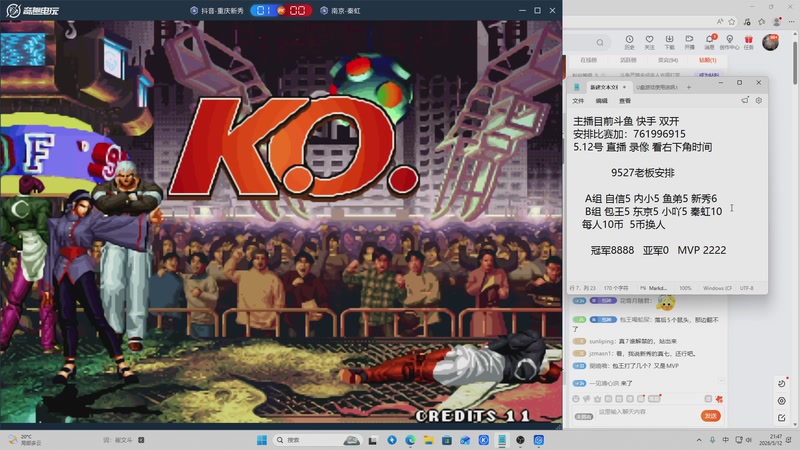Screen dimensions: 800x450
Task: Open the 100% zoom level in Notepad status bar
Action: 685,288
